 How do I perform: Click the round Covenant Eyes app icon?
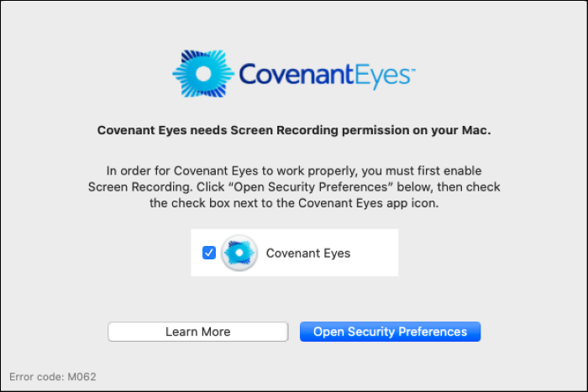[239, 253]
